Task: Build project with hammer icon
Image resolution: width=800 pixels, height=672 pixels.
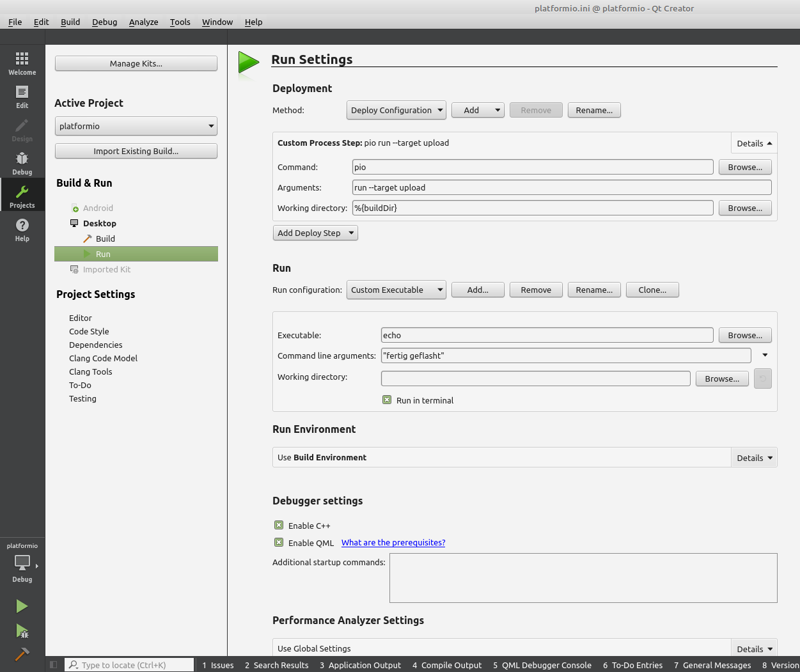Action: [22, 654]
